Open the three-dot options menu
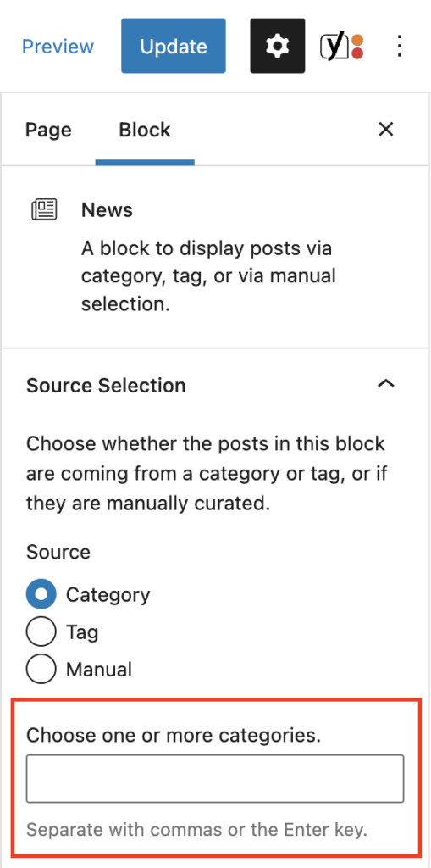431x868 pixels. pyautogui.click(x=400, y=46)
